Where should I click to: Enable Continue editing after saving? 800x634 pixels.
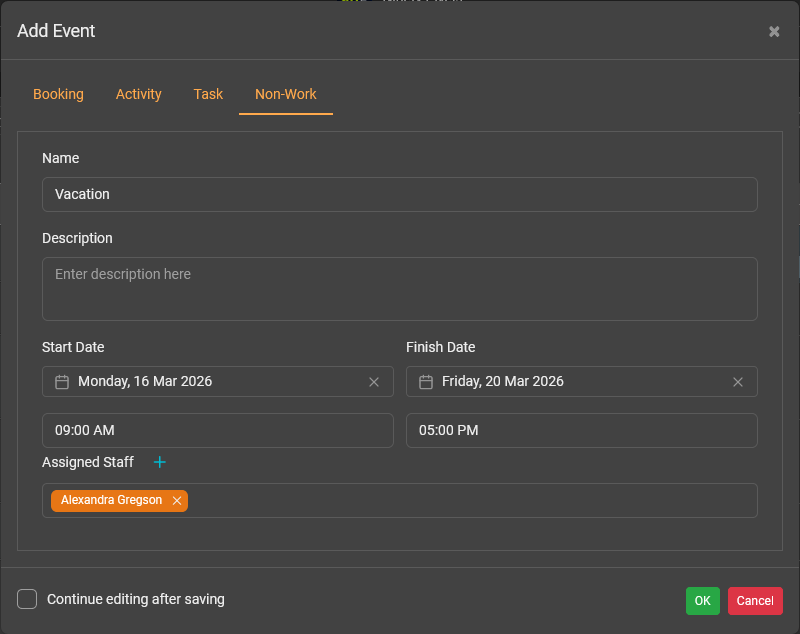point(28,599)
